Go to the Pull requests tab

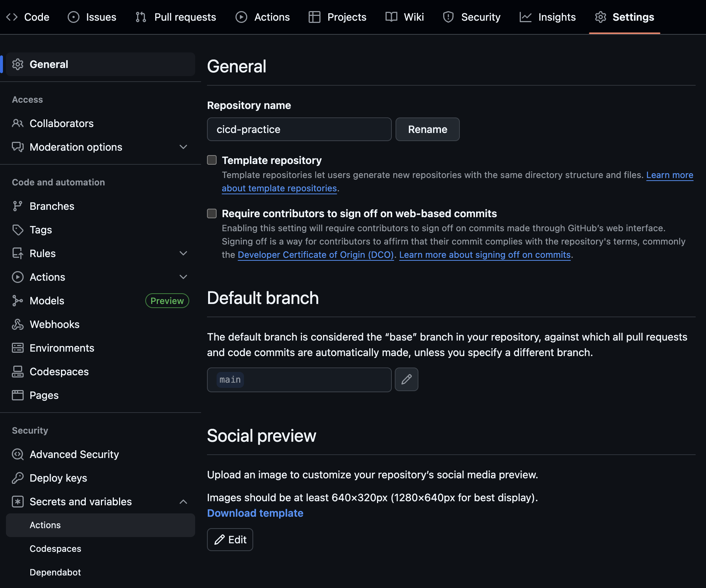click(176, 17)
